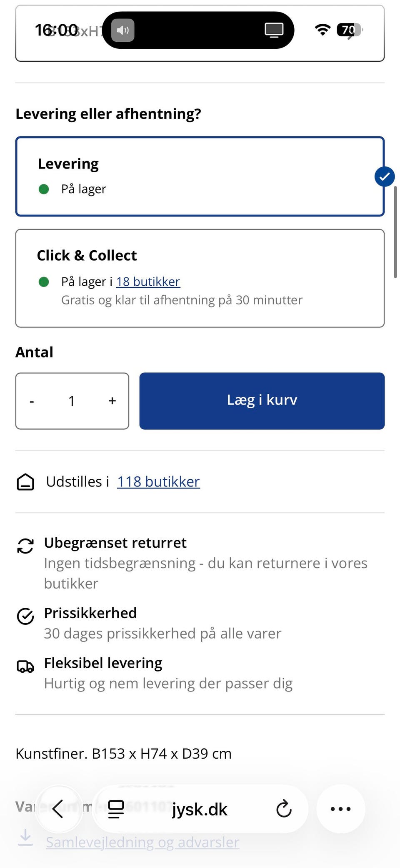Tap the store icon next to Udstilles
The height and width of the screenshot is (868, 400).
tap(25, 482)
